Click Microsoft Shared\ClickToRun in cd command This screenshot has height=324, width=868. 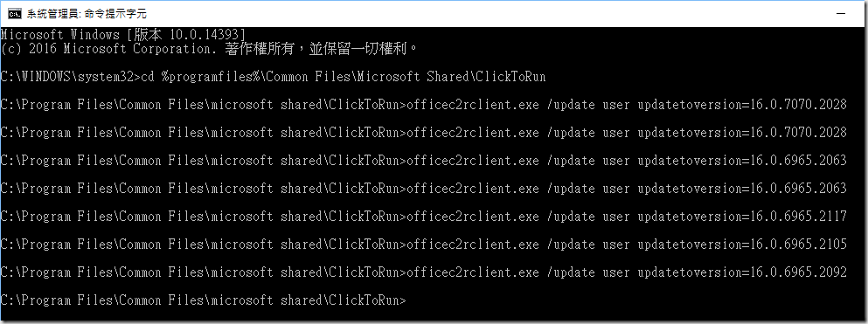click(450, 77)
